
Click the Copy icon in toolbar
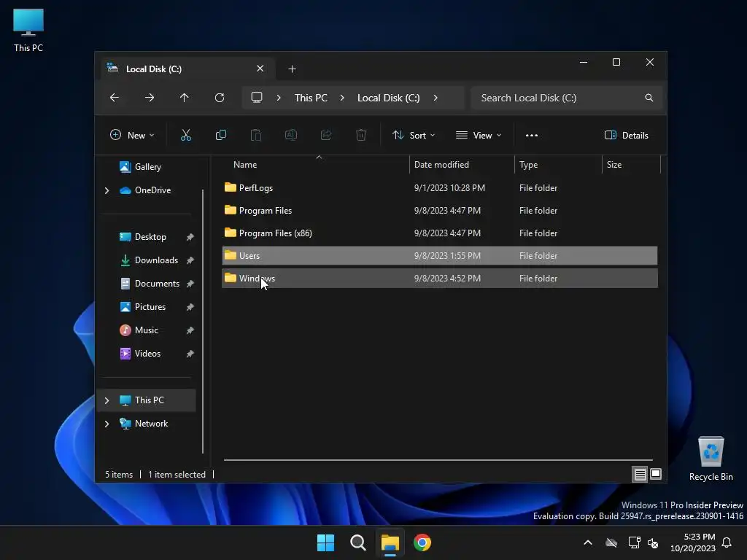[x=220, y=135]
